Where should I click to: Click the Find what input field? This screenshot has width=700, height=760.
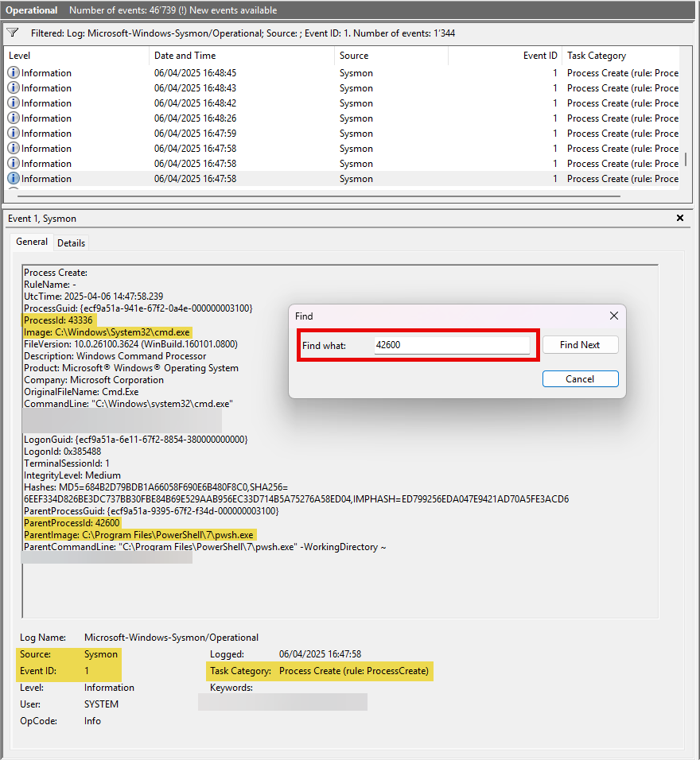(452, 344)
